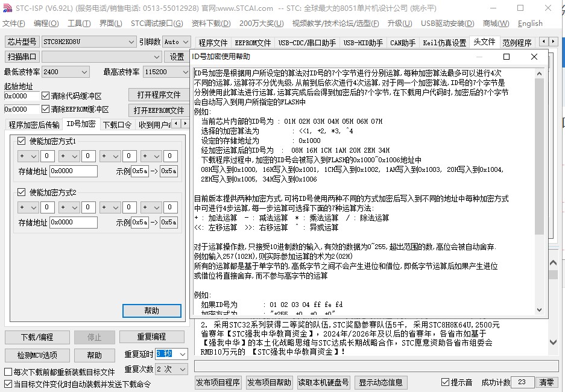The height and width of the screenshot is (392, 565).
Task: Click the help window vertical scrollbar thumb
Action: coord(539,157)
